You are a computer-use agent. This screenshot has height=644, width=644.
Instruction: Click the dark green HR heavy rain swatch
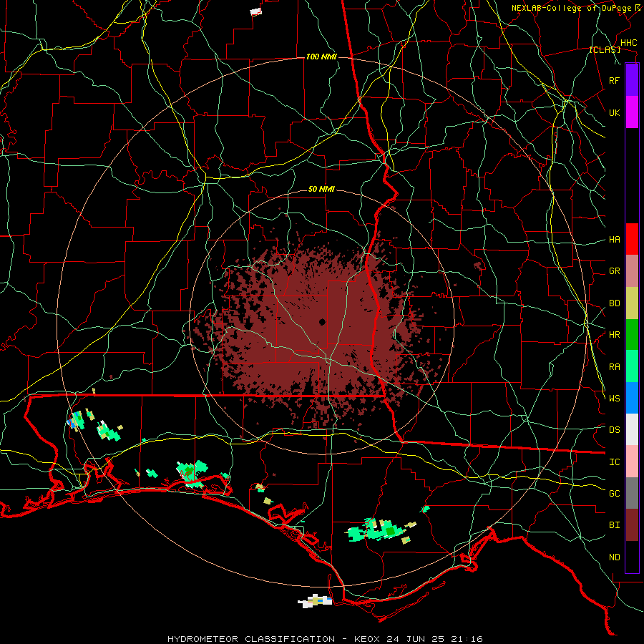[632, 335]
